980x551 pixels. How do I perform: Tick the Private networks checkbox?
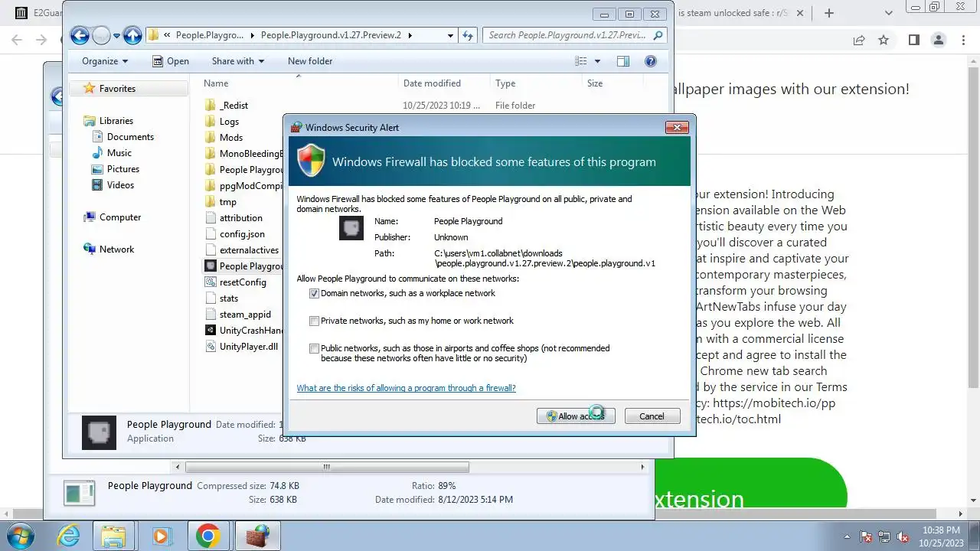(314, 321)
